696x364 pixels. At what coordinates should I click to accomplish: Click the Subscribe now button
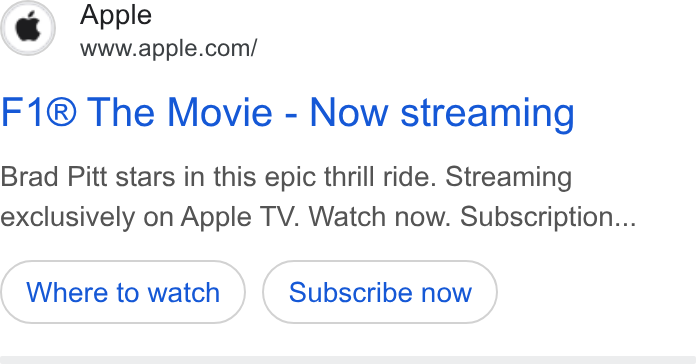pyautogui.click(x=380, y=292)
